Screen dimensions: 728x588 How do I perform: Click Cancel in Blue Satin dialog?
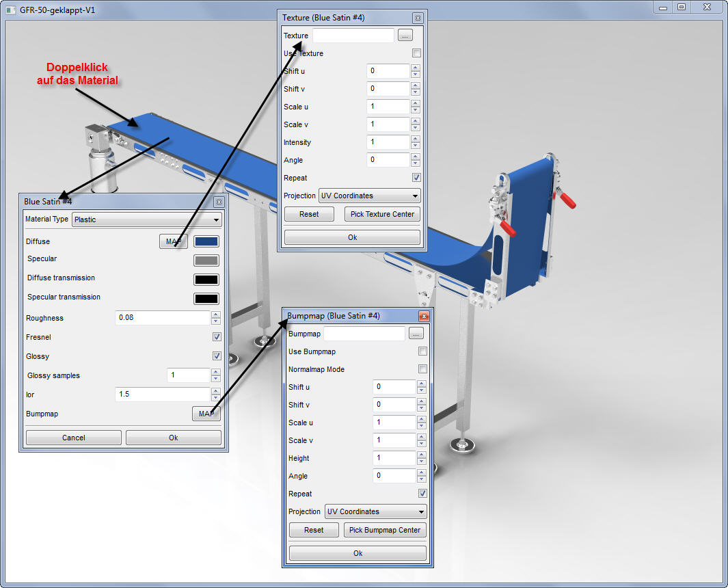tap(73, 438)
